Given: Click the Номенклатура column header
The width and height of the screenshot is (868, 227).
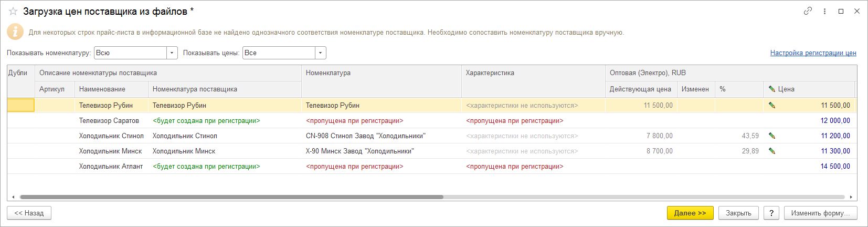Looking at the screenshot, I should [328, 73].
